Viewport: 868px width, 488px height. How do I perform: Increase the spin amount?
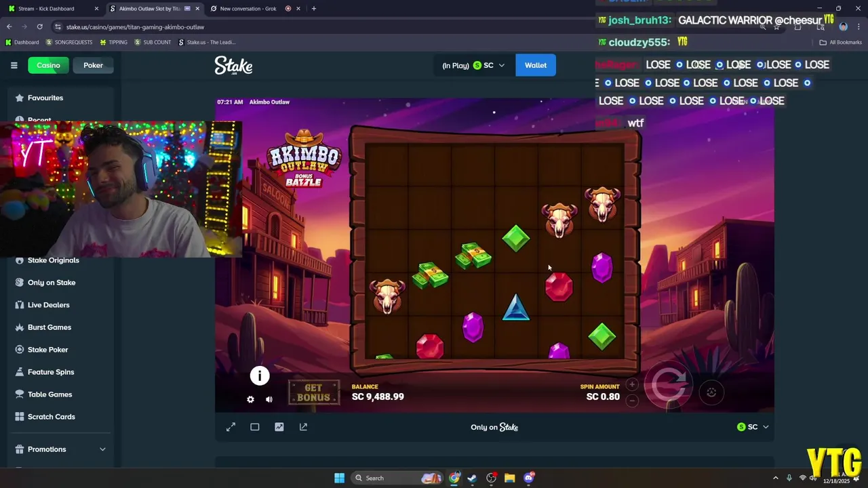point(632,384)
